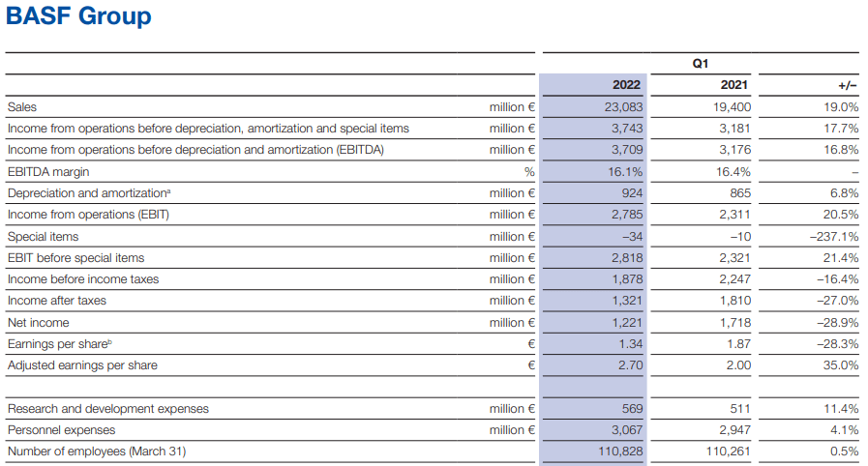Viewport: 868px width, 466px height.
Task: Click the Adjusted earnings per share label
Action: pos(82,365)
